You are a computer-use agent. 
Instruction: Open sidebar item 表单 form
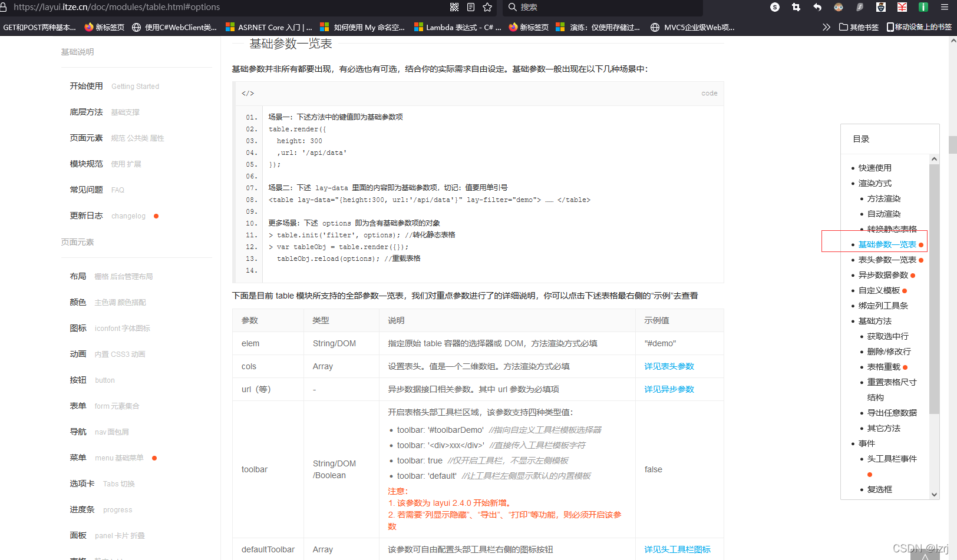[104, 406]
